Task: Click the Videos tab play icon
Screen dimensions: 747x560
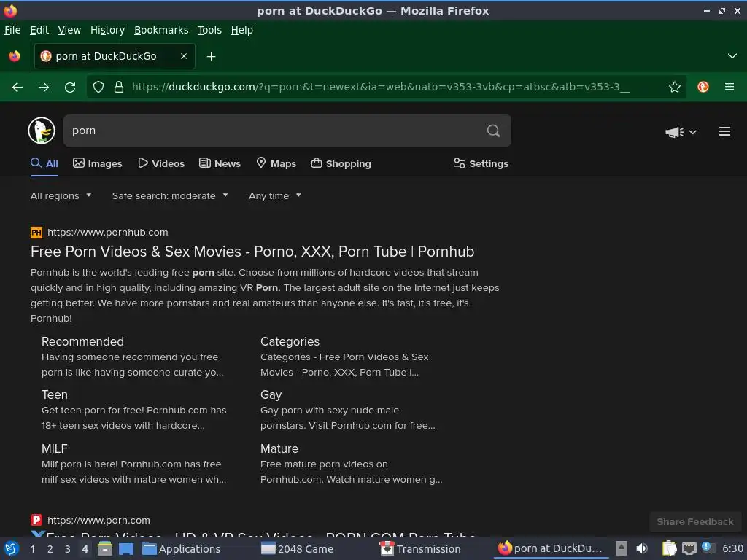Action: click(143, 163)
